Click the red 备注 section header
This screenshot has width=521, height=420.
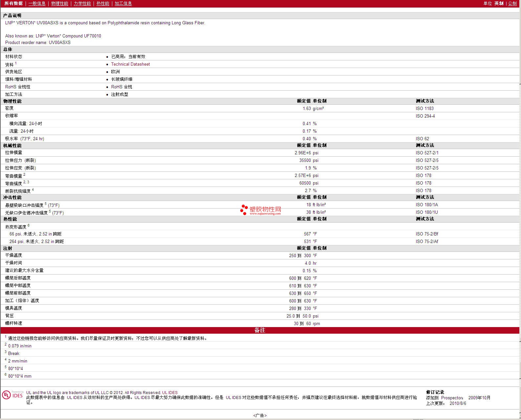(260, 330)
